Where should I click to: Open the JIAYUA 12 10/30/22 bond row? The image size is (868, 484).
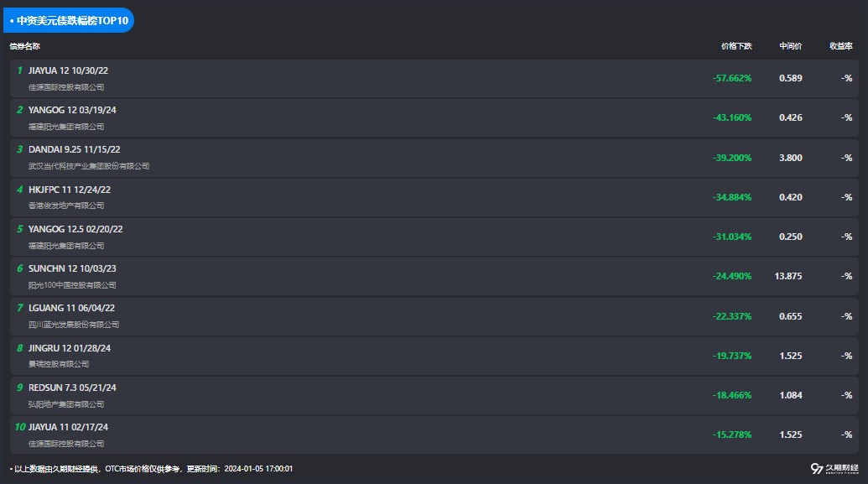pos(69,70)
